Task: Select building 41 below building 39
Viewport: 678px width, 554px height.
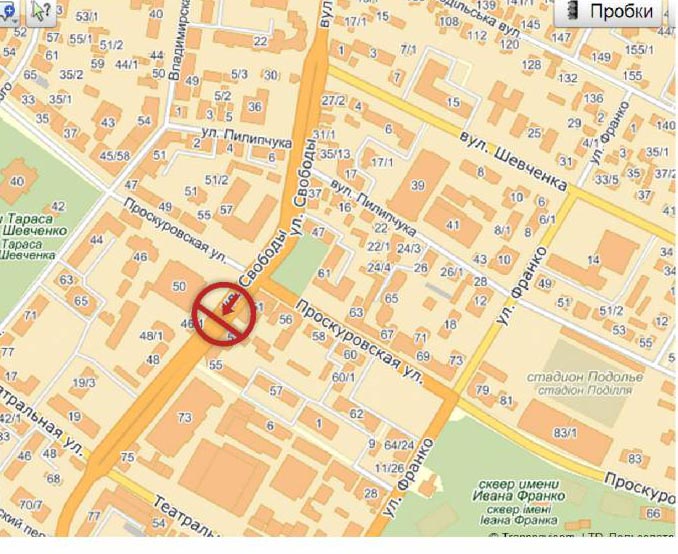Action: coord(453,224)
